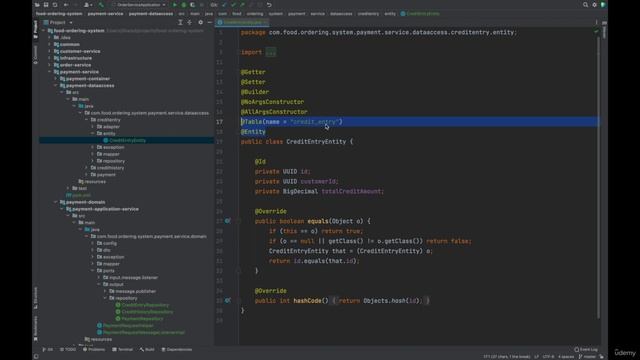
Task: Select PaymentRepository in project tree
Action: 142,319
